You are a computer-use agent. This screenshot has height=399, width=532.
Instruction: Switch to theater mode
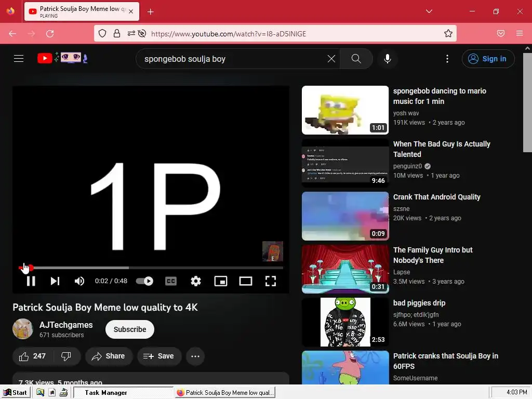(x=246, y=281)
